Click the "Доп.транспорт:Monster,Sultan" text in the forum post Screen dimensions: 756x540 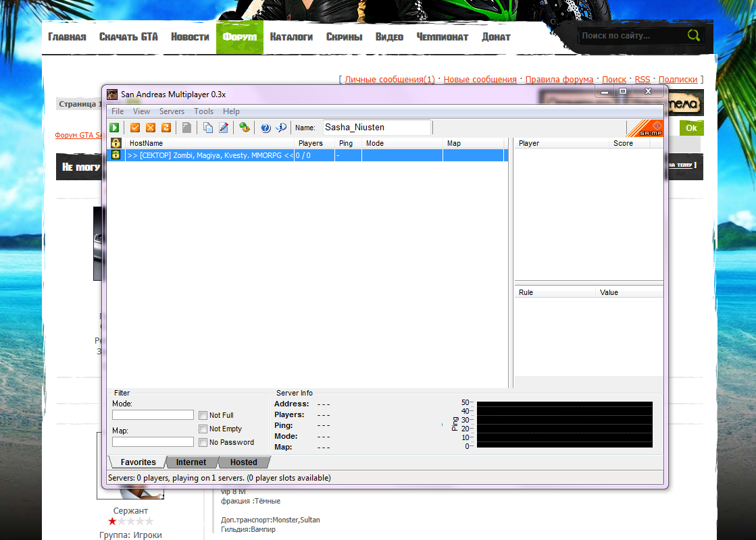coord(270,520)
